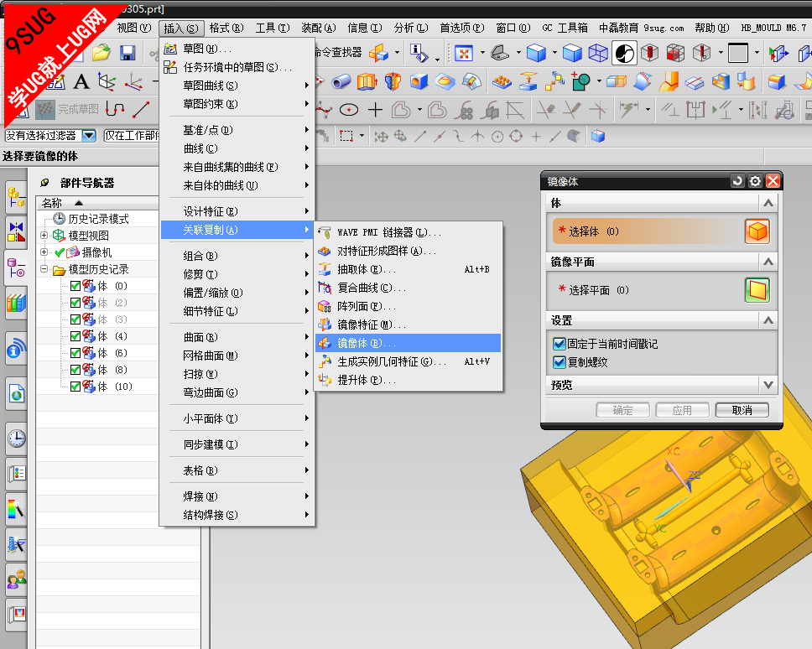Open the Roles sidebar icon
The width and height of the screenshot is (812, 649).
pos(16,579)
